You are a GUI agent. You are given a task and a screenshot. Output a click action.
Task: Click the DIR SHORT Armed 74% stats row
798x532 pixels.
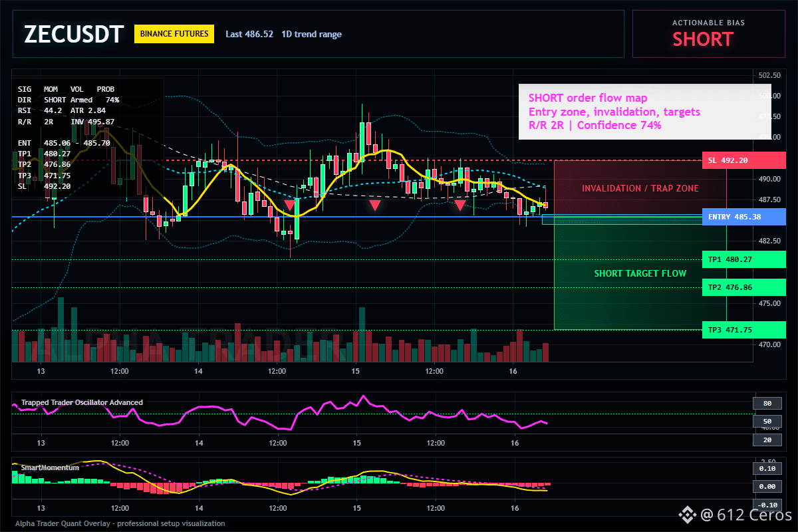tap(68, 100)
